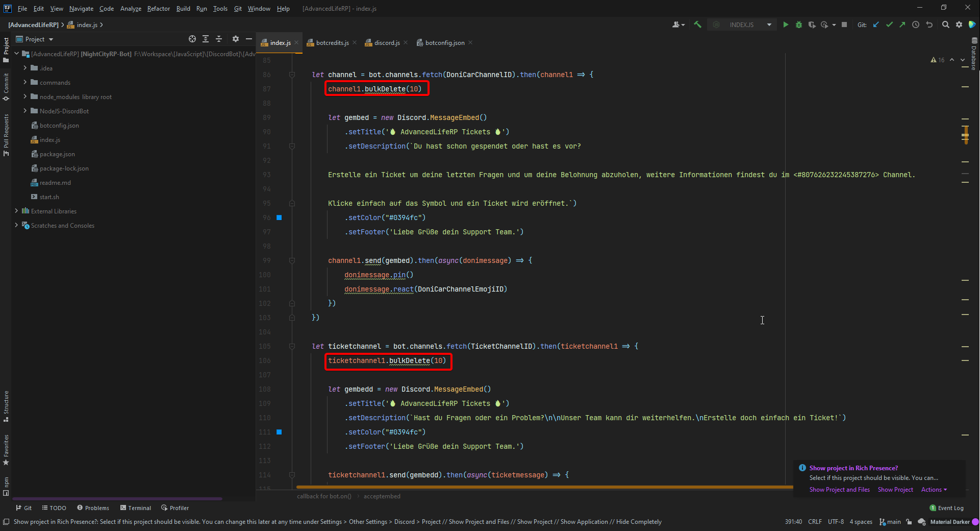Commit changes with the green checkmark

(889, 25)
